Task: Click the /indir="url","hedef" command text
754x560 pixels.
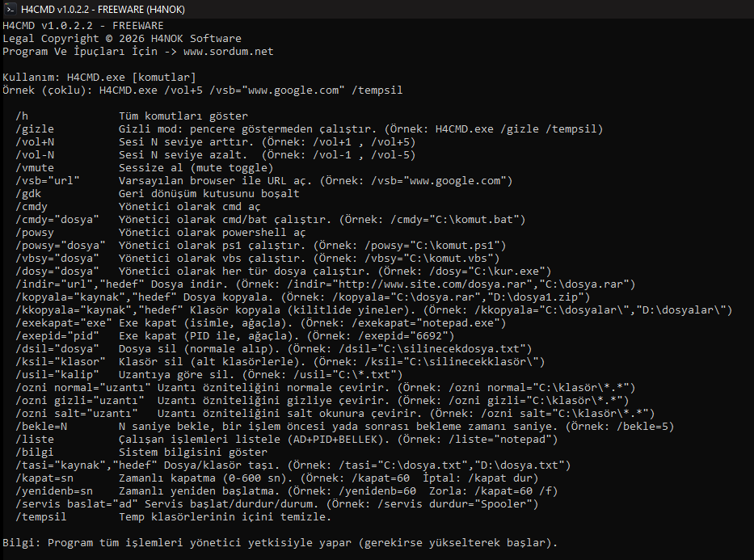Action: coord(80,284)
